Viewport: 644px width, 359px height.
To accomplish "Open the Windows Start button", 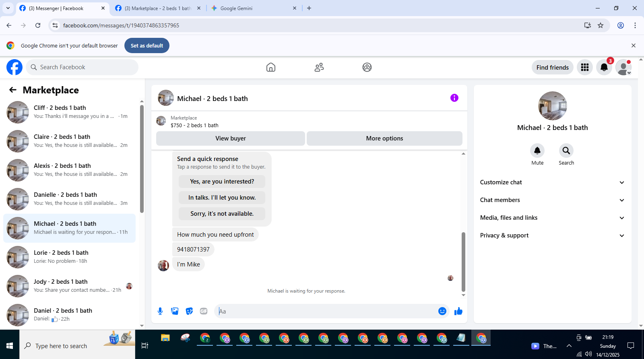I will click(10, 346).
